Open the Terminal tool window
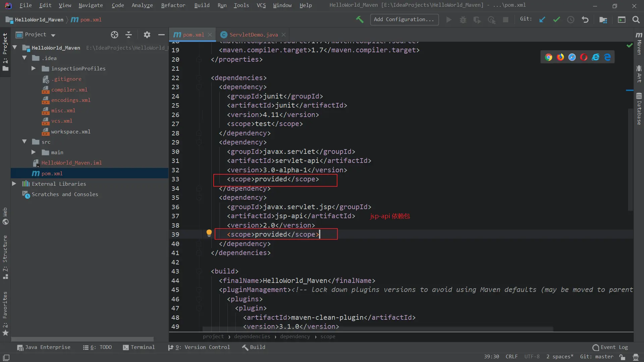Screen dimensions: 644x362 click(x=139, y=347)
